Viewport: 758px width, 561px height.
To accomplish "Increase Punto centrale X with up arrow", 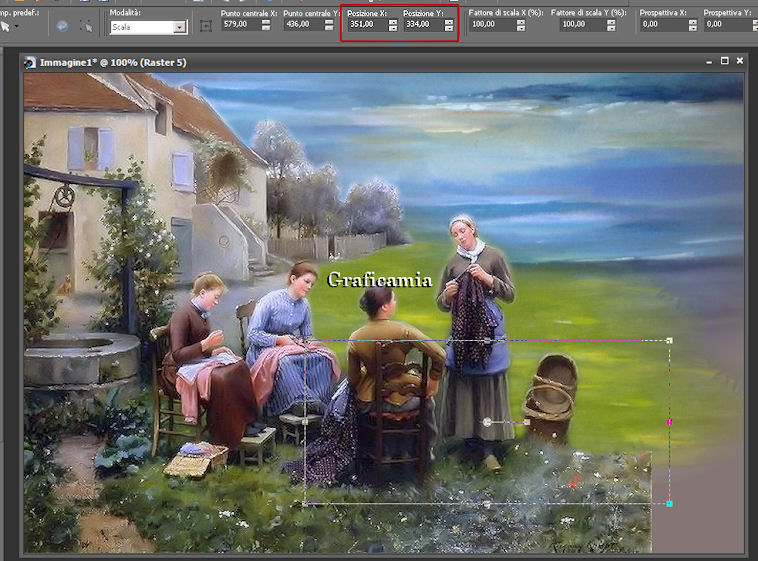I will point(266,21).
